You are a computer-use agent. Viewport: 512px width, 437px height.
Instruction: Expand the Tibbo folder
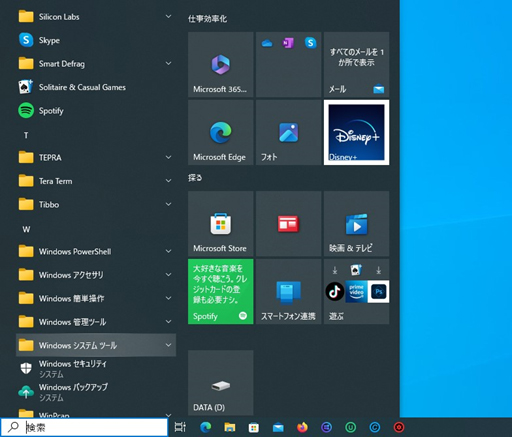point(169,204)
